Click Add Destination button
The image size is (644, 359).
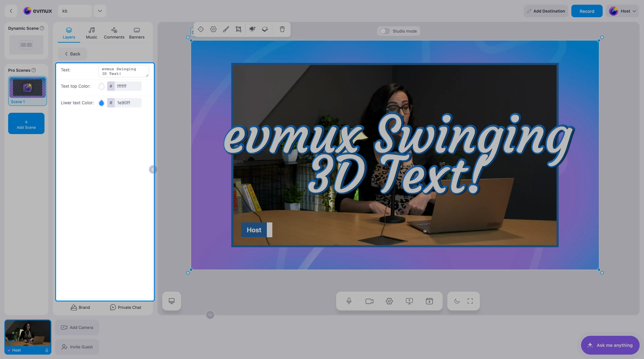[x=546, y=11]
